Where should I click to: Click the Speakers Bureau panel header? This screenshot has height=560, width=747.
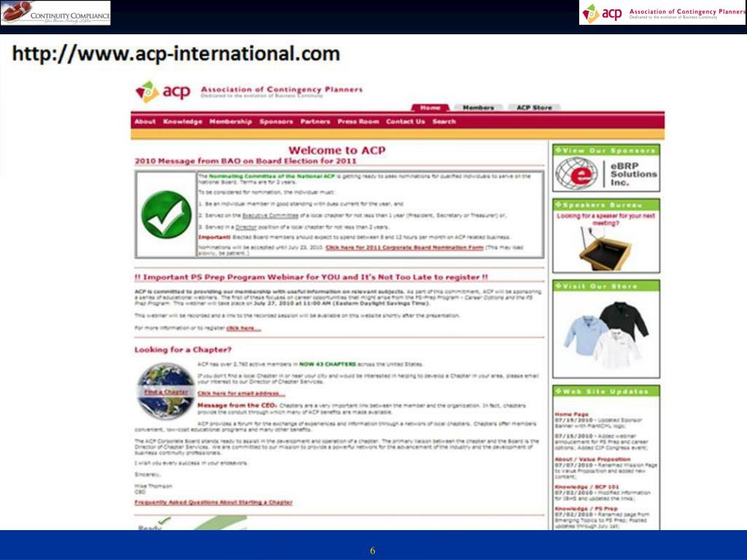[x=606, y=205]
